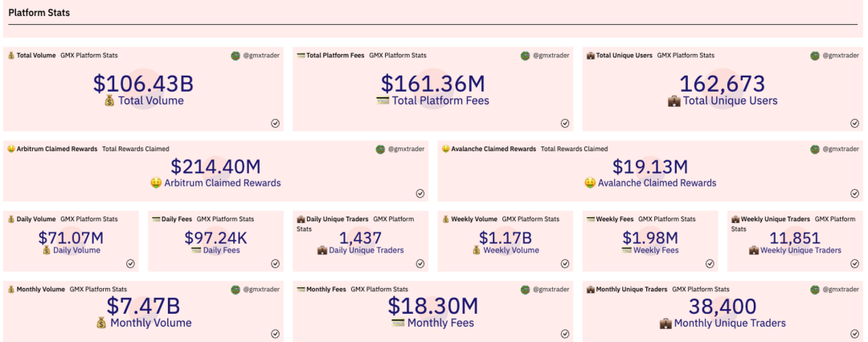Click the checkmark icon in Total Volume panel

pyautogui.click(x=275, y=123)
